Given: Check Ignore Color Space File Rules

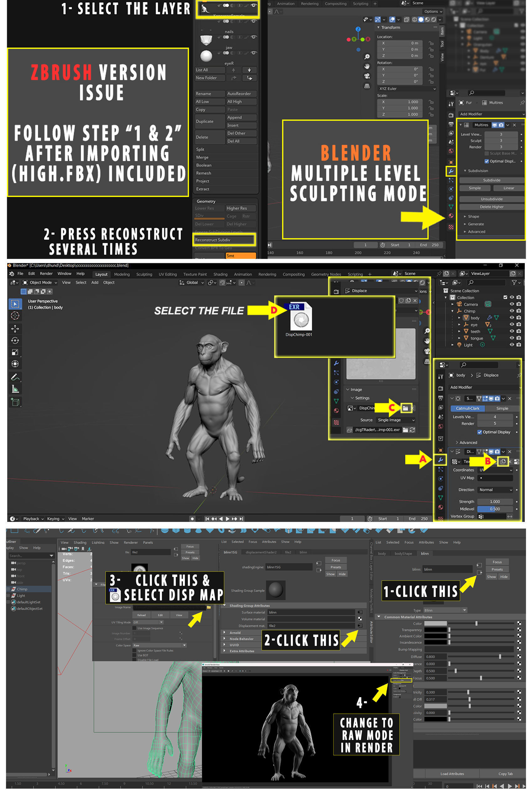Looking at the screenshot, I should (x=134, y=650).
